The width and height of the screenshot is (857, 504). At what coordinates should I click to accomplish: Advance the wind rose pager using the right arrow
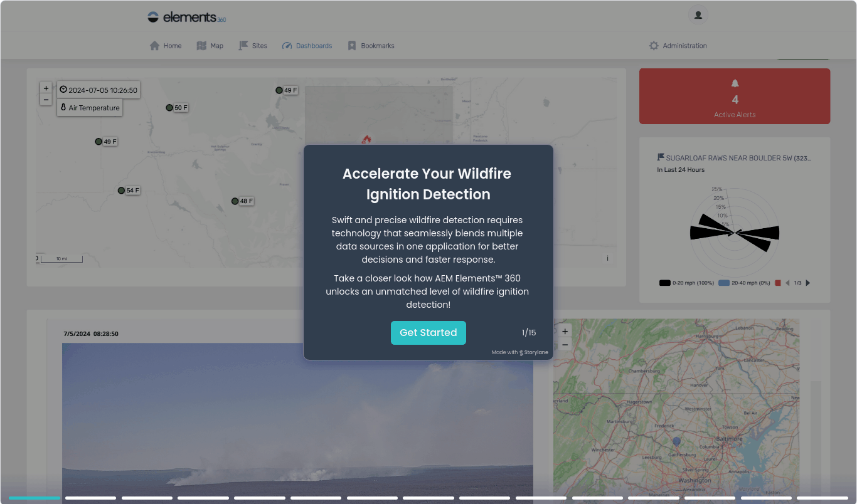(808, 283)
